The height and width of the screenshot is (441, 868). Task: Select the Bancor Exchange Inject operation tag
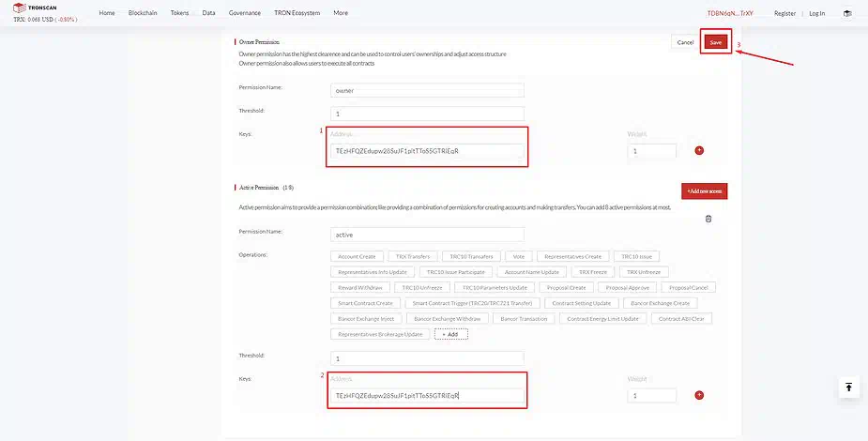(x=366, y=318)
